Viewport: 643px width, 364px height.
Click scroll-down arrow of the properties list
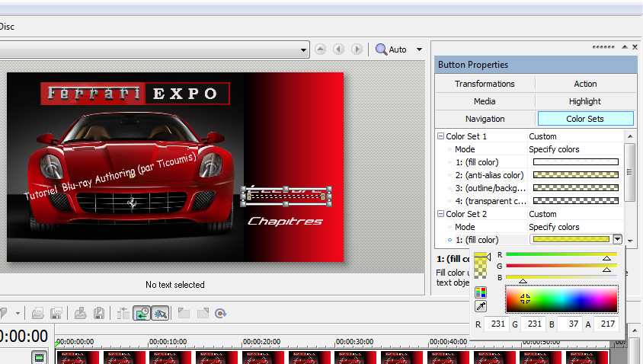[x=630, y=241]
